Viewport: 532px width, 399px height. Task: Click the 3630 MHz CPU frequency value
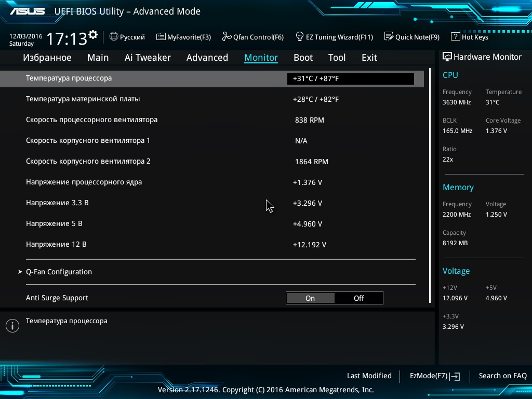(x=456, y=102)
